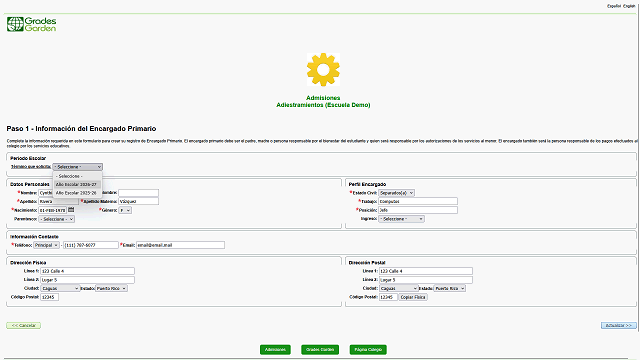Click the Actualizar >> button

(x=619, y=326)
